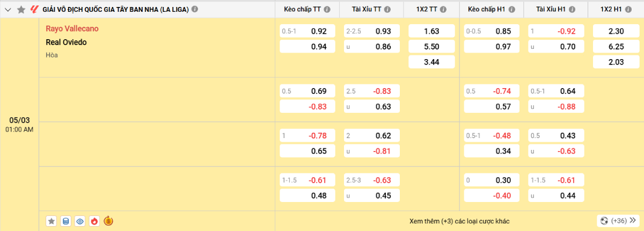Screen dimensions: 644x231
Task: Open the match statistics database icon
Action: tap(65, 221)
